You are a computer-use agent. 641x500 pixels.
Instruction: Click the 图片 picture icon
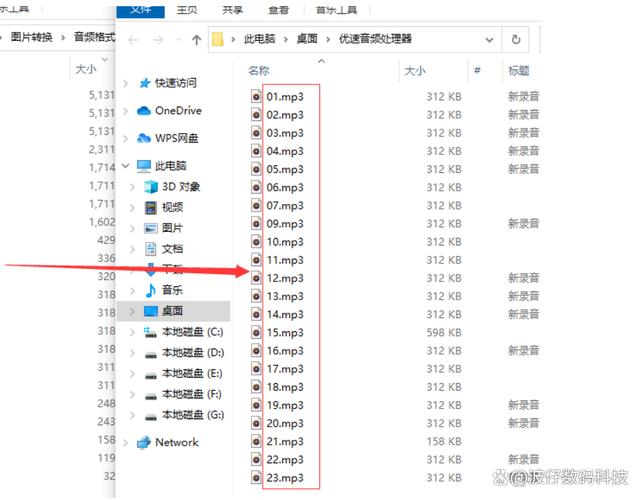click(x=151, y=228)
